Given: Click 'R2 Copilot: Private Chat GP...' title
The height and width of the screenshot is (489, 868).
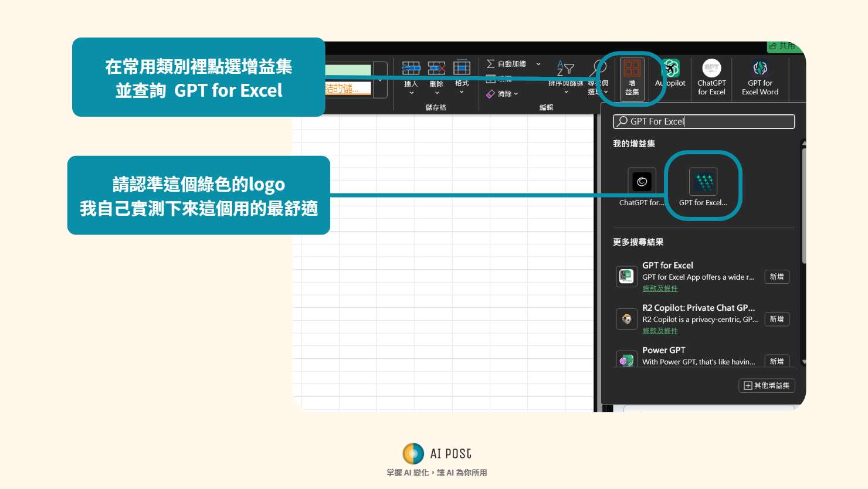Looking at the screenshot, I should 699,307.
